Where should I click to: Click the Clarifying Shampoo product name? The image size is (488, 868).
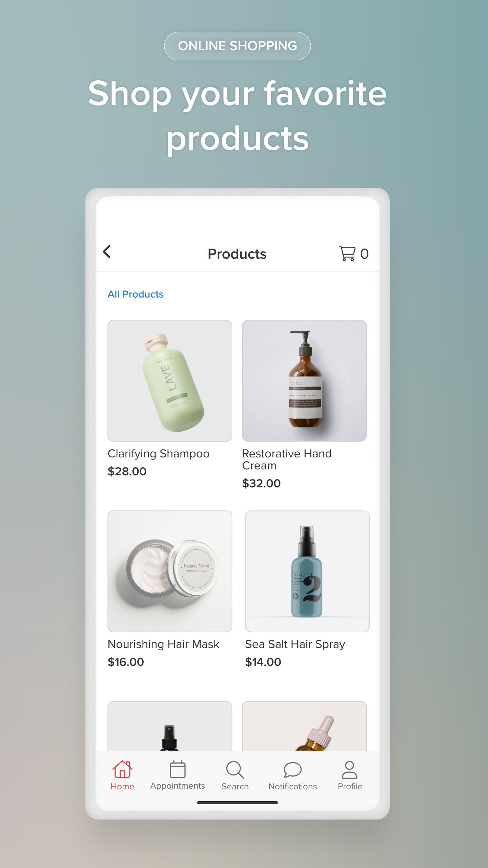[159, 454]
